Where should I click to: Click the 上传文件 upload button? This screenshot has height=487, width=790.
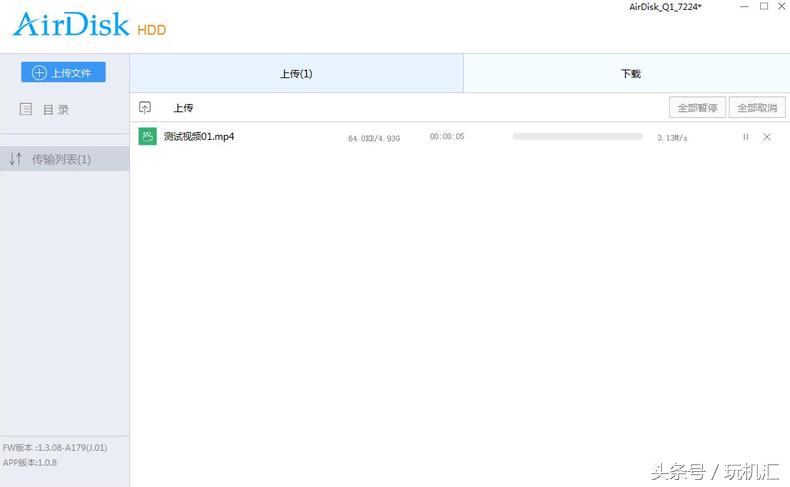point(63,72)
